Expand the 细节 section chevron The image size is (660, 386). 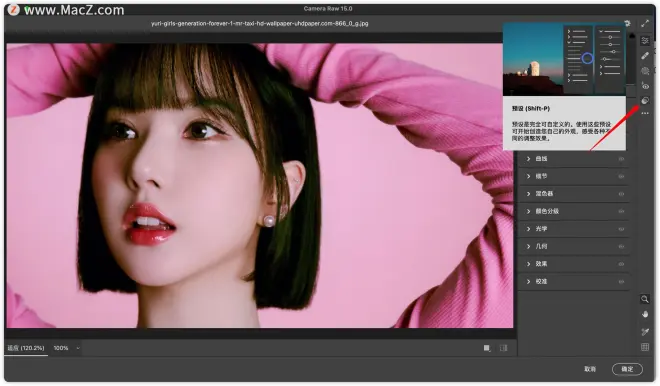pos(529,176)
